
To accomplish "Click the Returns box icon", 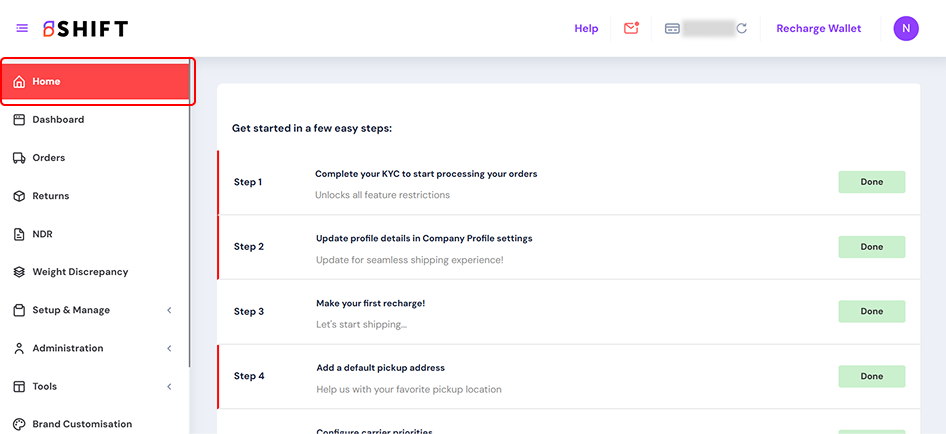I will coord(19,196).
